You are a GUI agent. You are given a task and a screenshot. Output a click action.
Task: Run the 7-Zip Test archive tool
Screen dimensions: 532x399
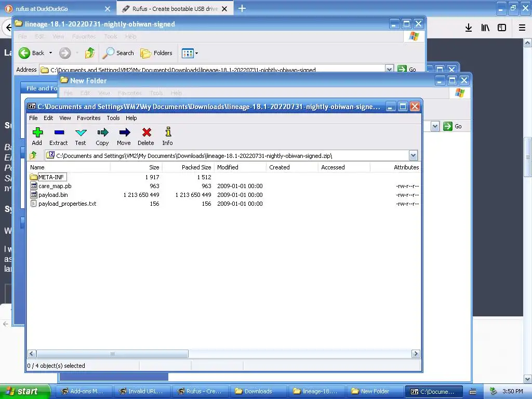81,137
